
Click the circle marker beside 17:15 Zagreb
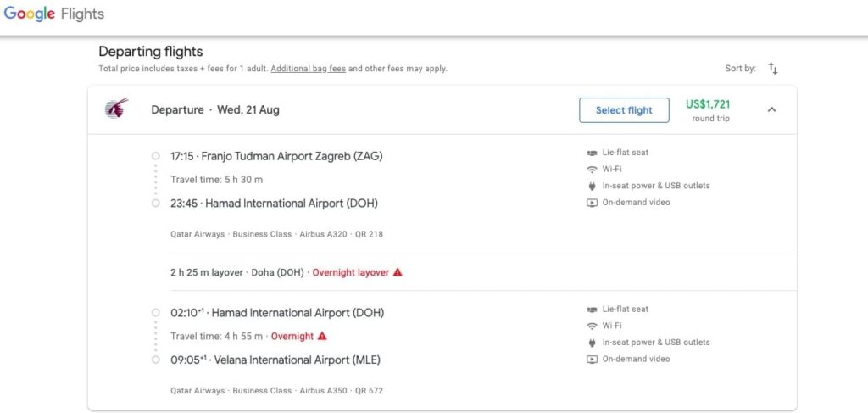pos(155,156)
